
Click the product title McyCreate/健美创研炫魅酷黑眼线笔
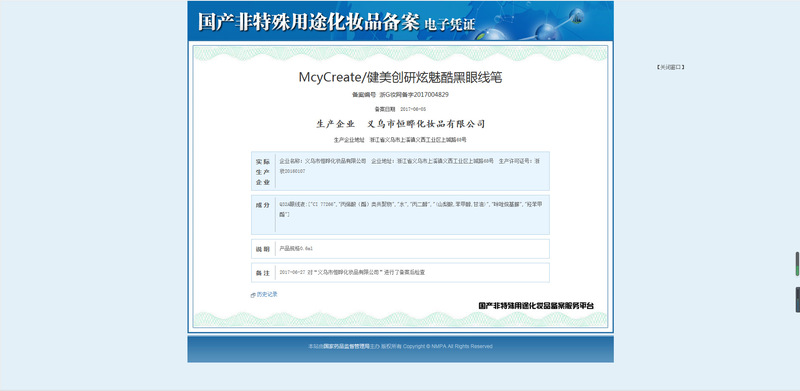pos(400,78)
